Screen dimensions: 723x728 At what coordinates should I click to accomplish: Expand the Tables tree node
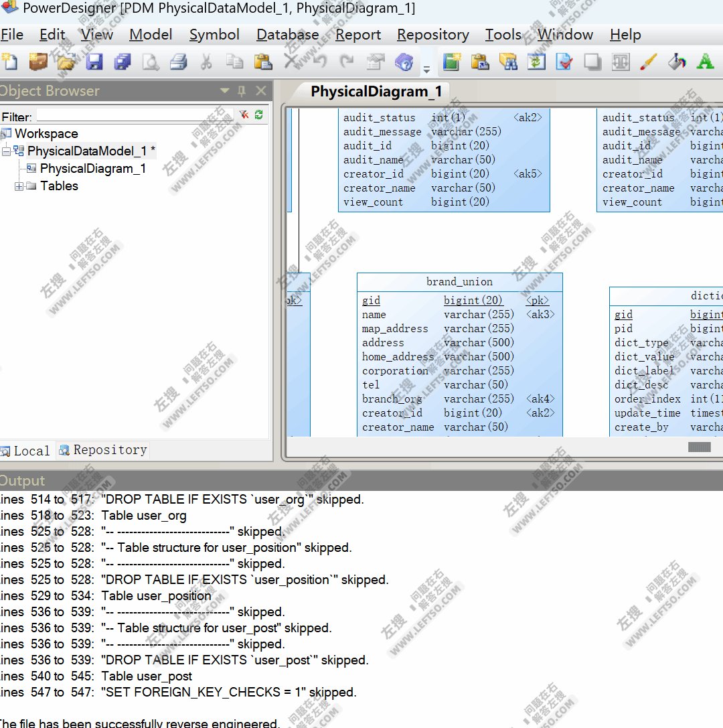point(18,186)
